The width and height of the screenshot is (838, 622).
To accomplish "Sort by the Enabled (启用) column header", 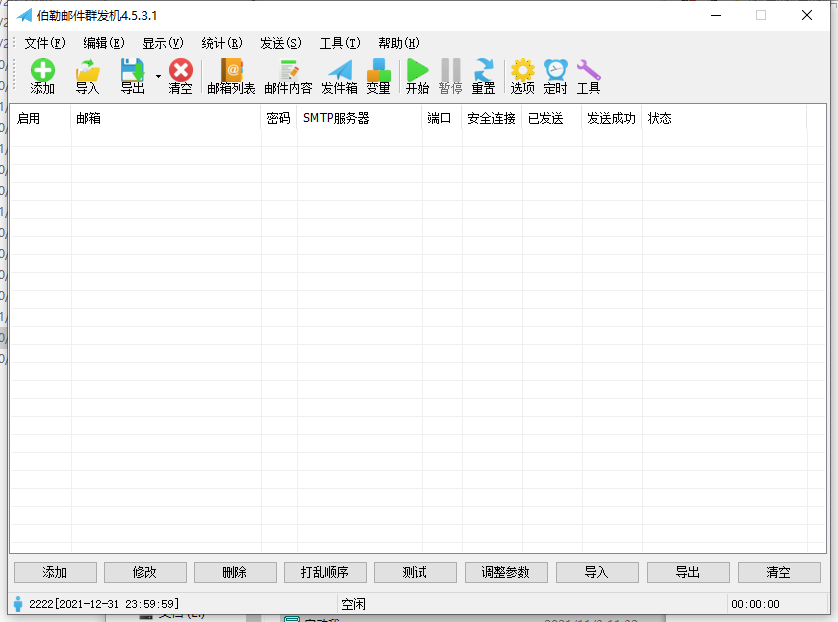I will (x=41, y=118).
